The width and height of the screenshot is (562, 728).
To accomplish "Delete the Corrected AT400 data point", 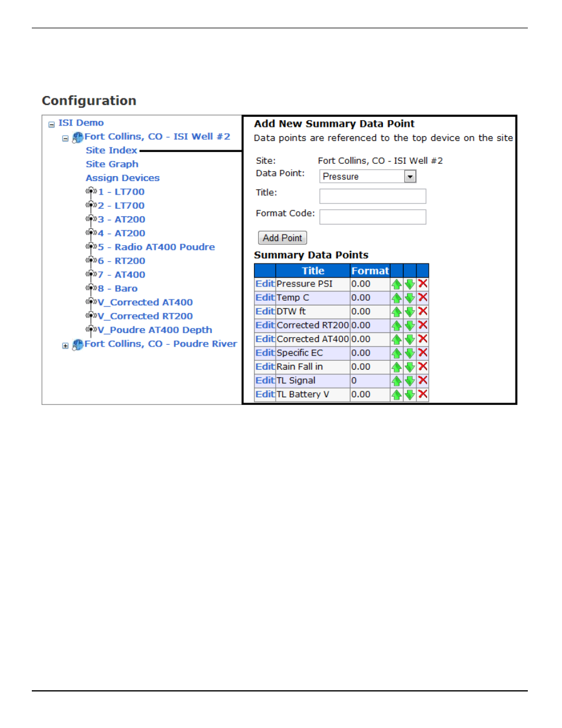I will (x=422, y=339).
